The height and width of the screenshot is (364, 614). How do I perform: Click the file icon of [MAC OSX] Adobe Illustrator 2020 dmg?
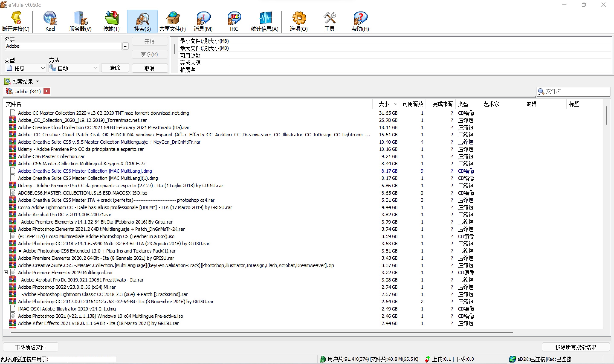coord(13,309)
